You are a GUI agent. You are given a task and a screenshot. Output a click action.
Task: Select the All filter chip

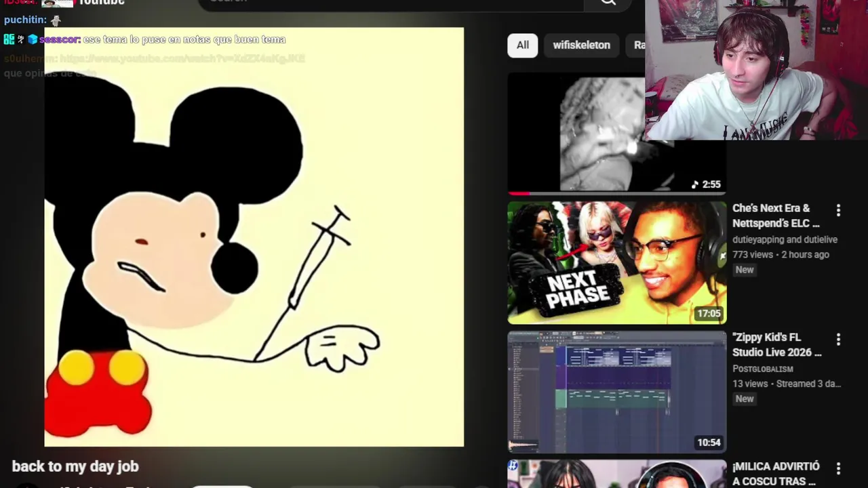click(x=522, y=45)
